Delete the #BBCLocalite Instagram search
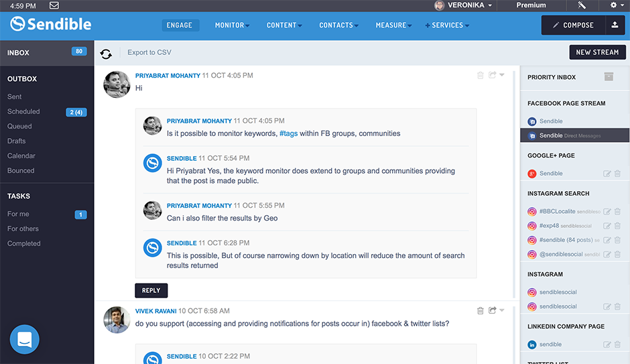The image size is (630, 364). tap(617, 211)
